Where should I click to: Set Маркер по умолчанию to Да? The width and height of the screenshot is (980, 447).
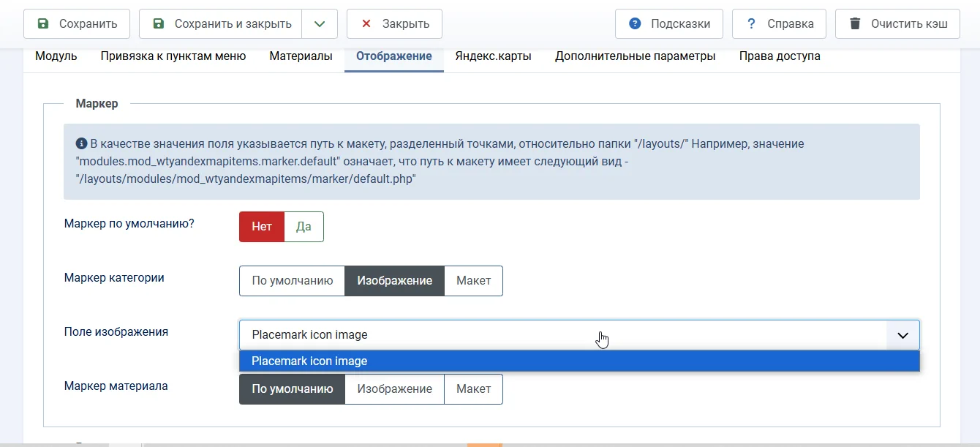point(304,227)
